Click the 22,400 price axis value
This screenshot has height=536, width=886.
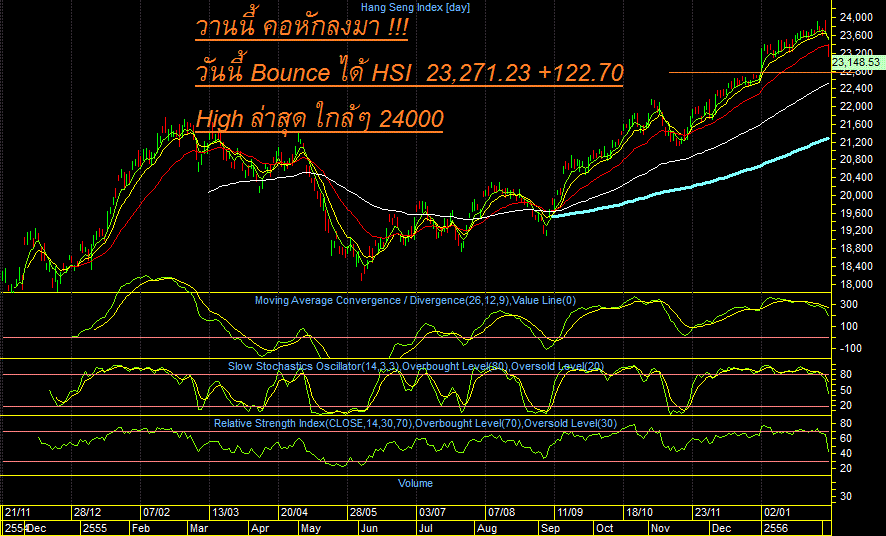pyautogui.click(x=856, y=89)
